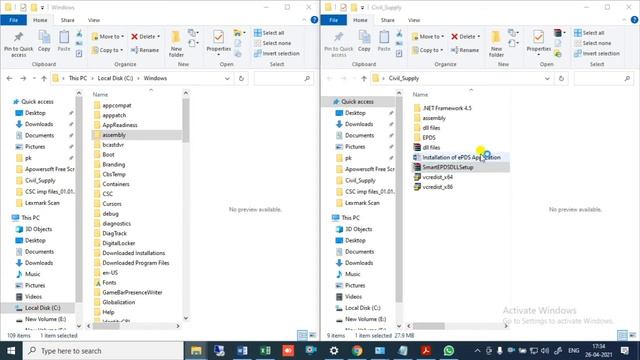Click Select all in Windows window

(x=269, y=33)
